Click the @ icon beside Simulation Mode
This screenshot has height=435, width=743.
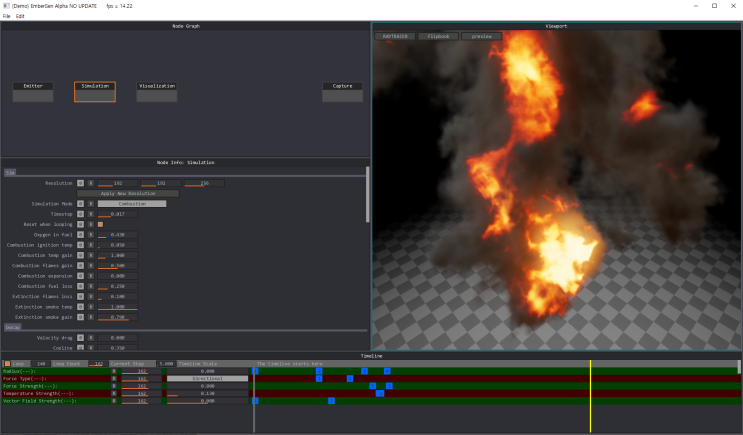tap(81, 204)
